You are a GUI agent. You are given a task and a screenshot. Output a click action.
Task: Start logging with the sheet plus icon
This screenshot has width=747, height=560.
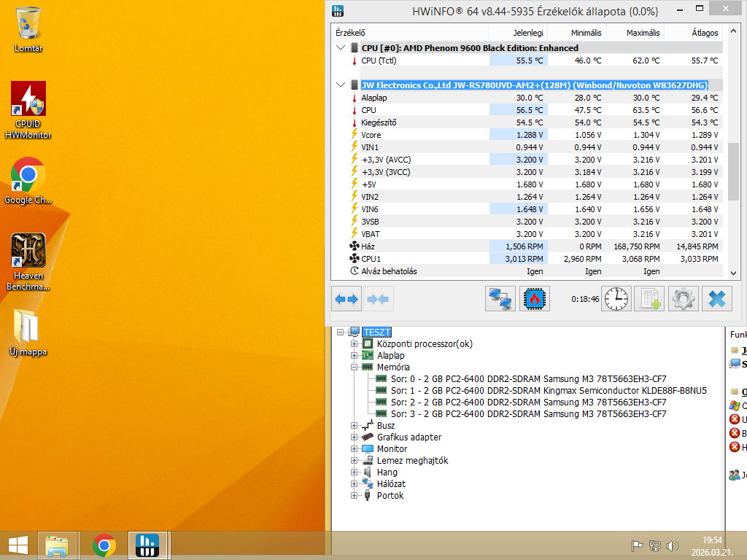pyautogui.click(x=650, y=299)
